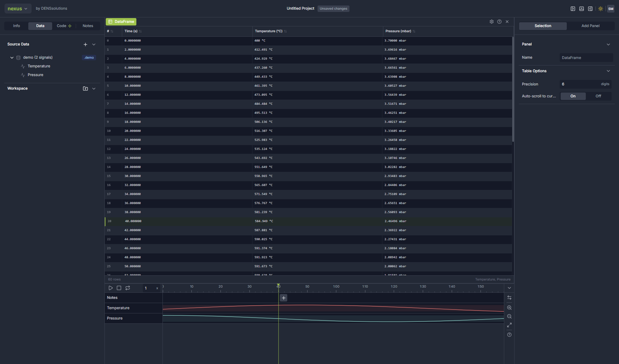Click the table vertical scrollbar
This screenshot has height=364, width=619.
(513, 89)
